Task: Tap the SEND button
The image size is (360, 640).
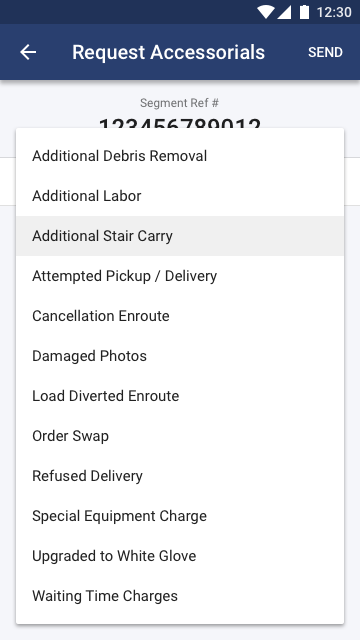Action: [x=325, y=52]
